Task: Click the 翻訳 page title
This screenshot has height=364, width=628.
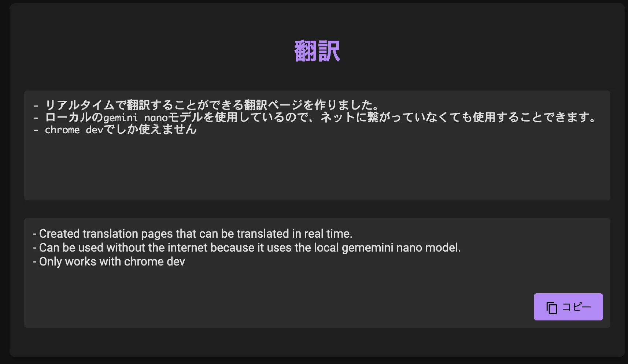Action: (317, 51)
